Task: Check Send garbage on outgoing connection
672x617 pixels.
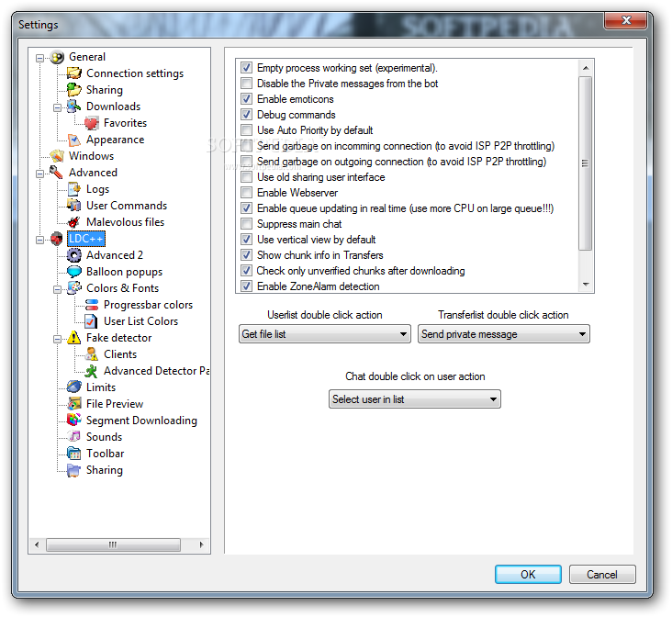Action: [x=246, y=162]
